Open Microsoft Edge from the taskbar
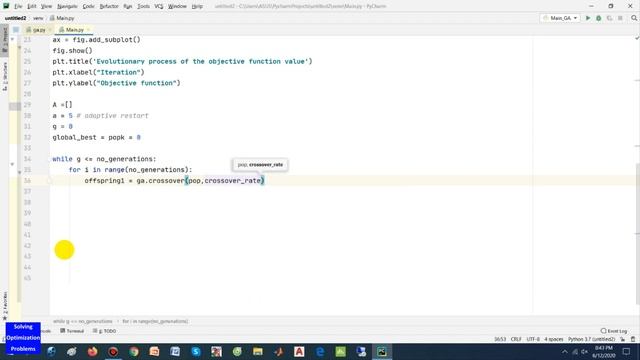 [320, 351]
